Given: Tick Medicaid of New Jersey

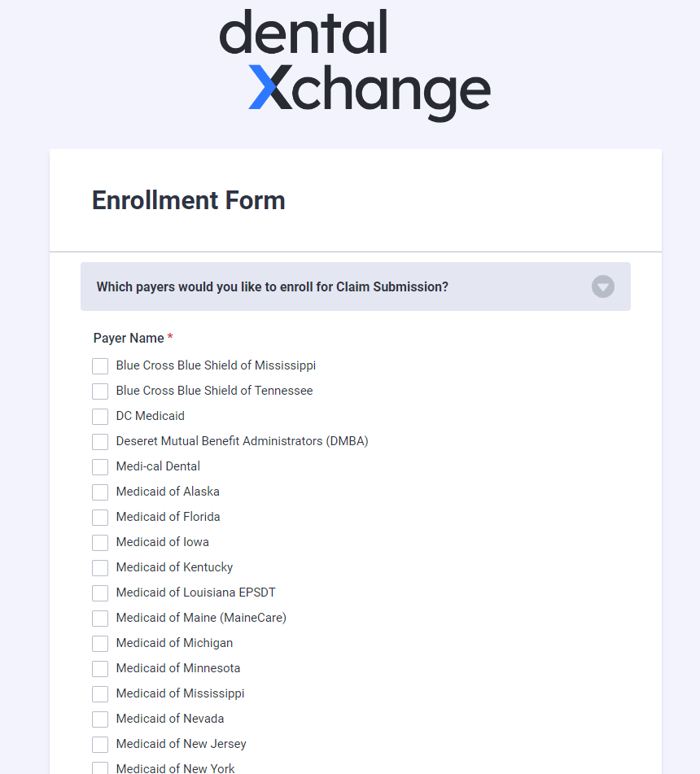Looking at the screenshot, I should coord(100,745).
